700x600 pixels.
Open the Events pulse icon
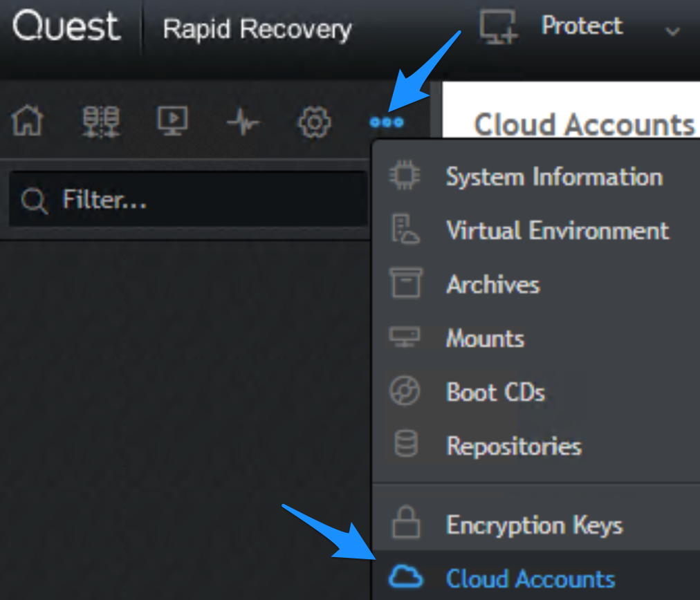tap(242, 122)
